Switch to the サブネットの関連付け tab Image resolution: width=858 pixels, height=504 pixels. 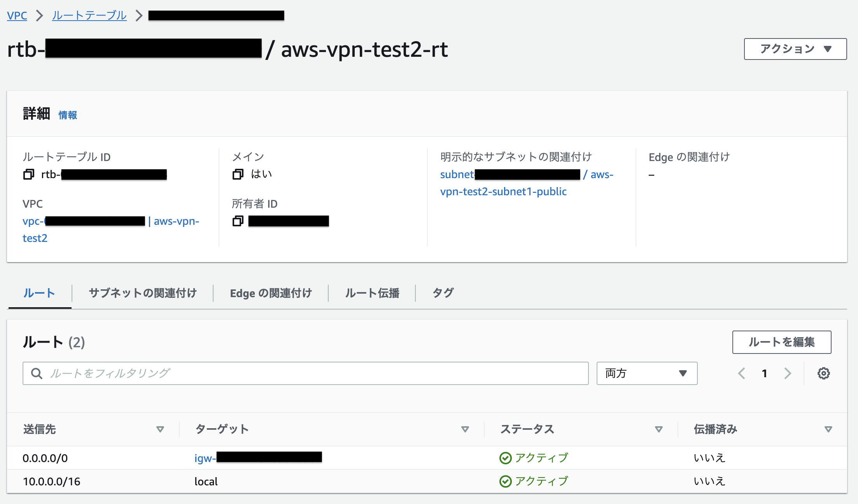coord(143,293)
